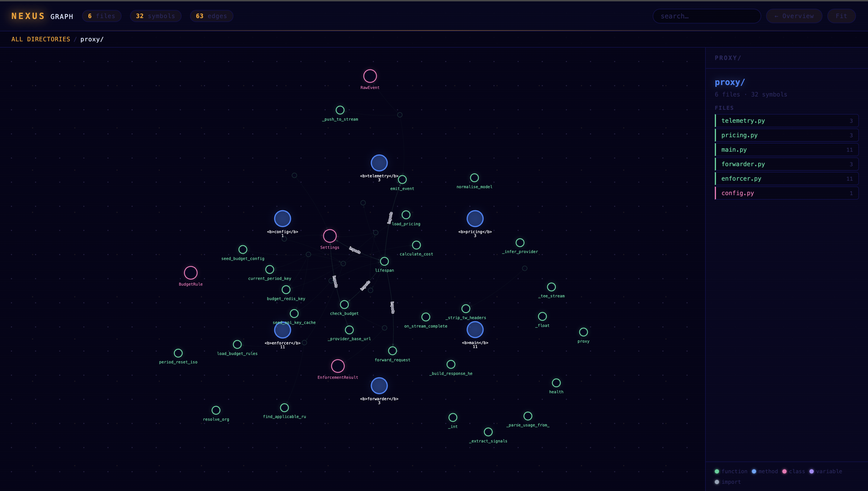The width and height of the screenshot is (868, 491).
Task: Select the normalise_model function node
Action: [x=474, y=178]
